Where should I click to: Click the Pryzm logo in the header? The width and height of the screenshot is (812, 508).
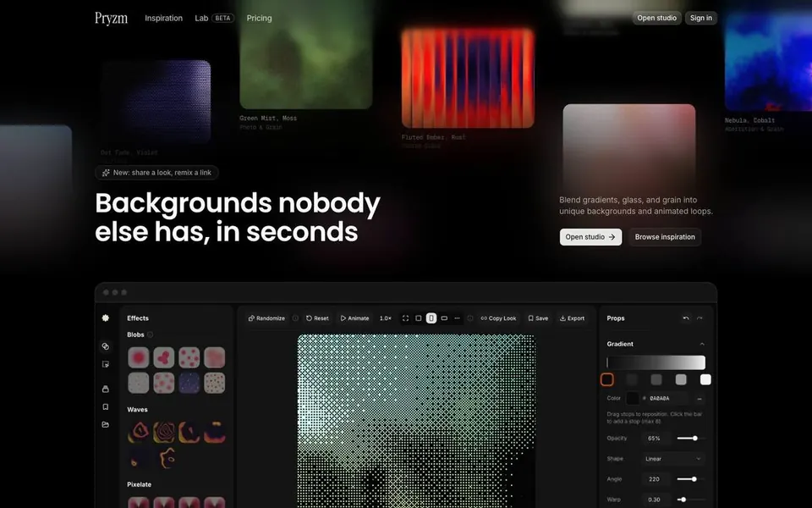pyautogui.click(x=112, y=18)
